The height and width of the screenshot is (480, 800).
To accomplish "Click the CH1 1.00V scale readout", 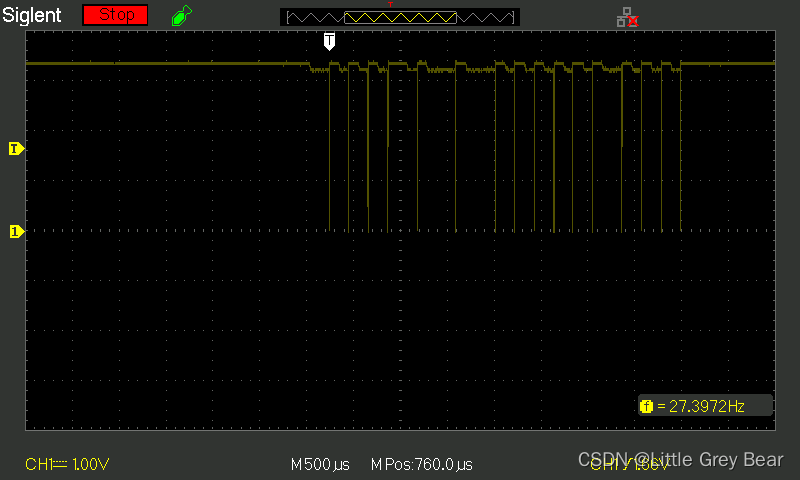I will click(67, 464).
